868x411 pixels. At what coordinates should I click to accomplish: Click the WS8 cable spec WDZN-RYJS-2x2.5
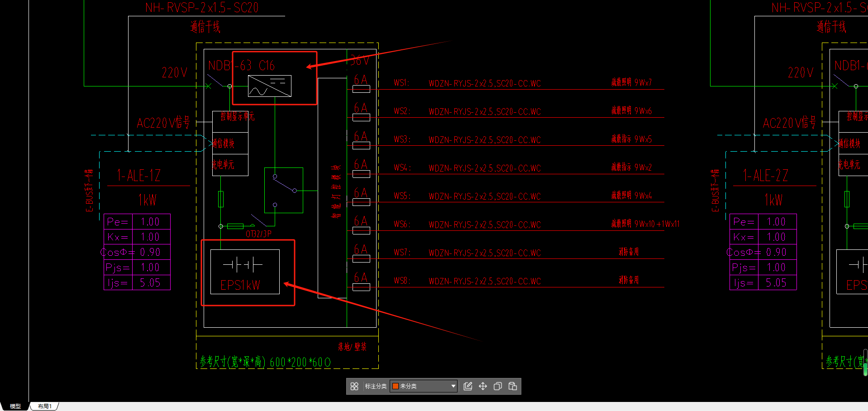pos(485,281)
